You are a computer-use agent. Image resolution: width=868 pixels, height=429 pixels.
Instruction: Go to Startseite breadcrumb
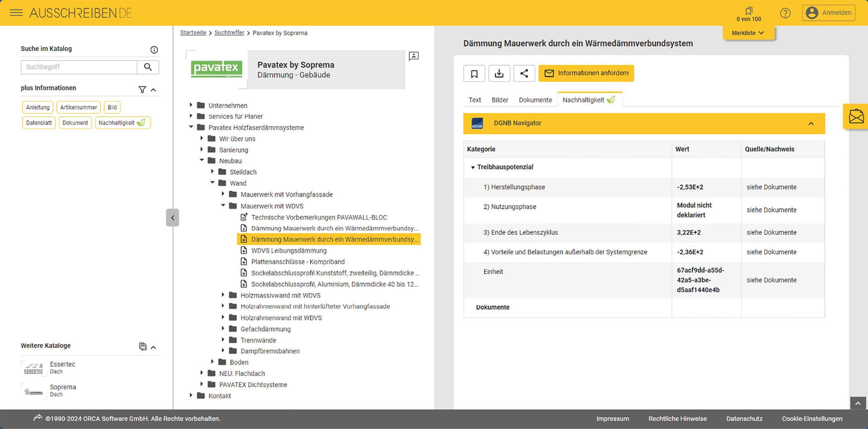click(193, 33)
